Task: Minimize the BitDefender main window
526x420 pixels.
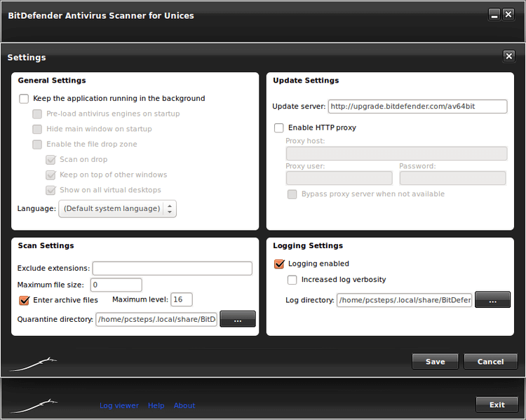Action: pyautogui.click(x=494, y=15)
